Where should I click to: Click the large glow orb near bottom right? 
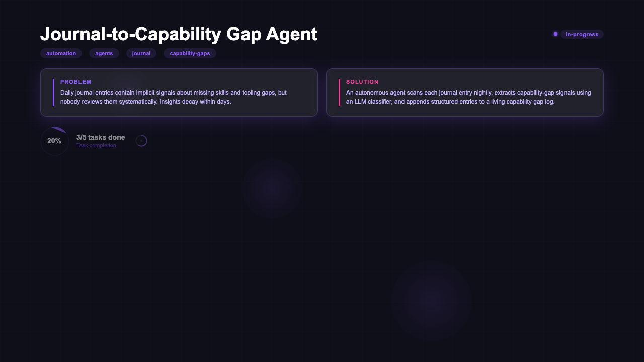pyautogui.click(x=431, y=301)
